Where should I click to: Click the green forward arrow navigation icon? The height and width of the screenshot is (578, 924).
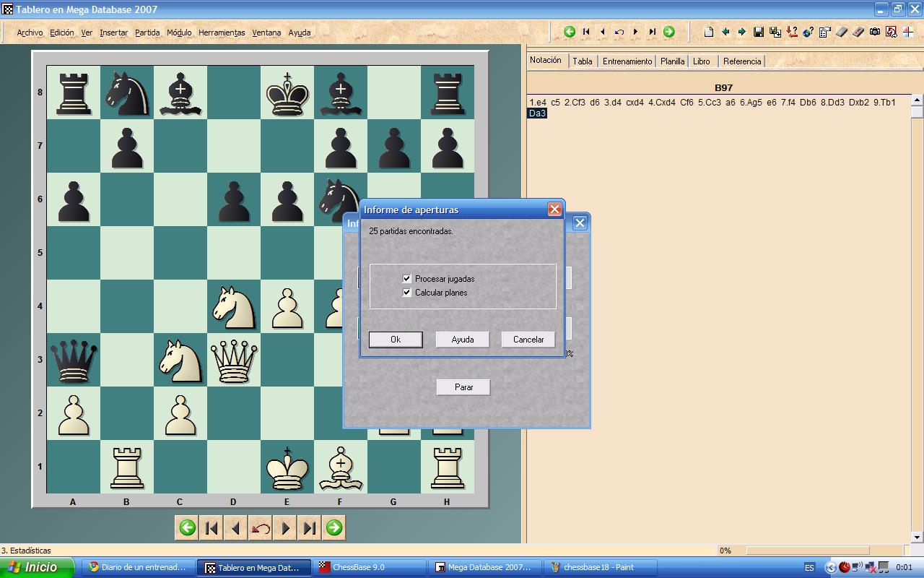(668, 32)
